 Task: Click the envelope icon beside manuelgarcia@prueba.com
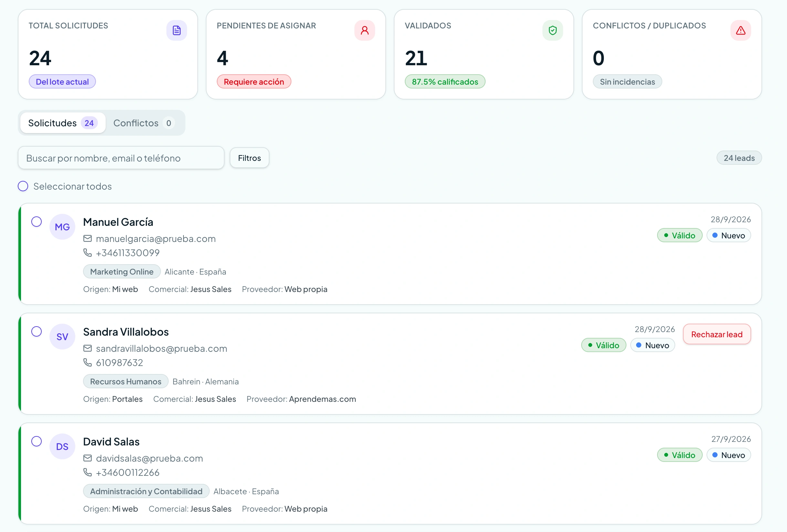coord(87,239)
